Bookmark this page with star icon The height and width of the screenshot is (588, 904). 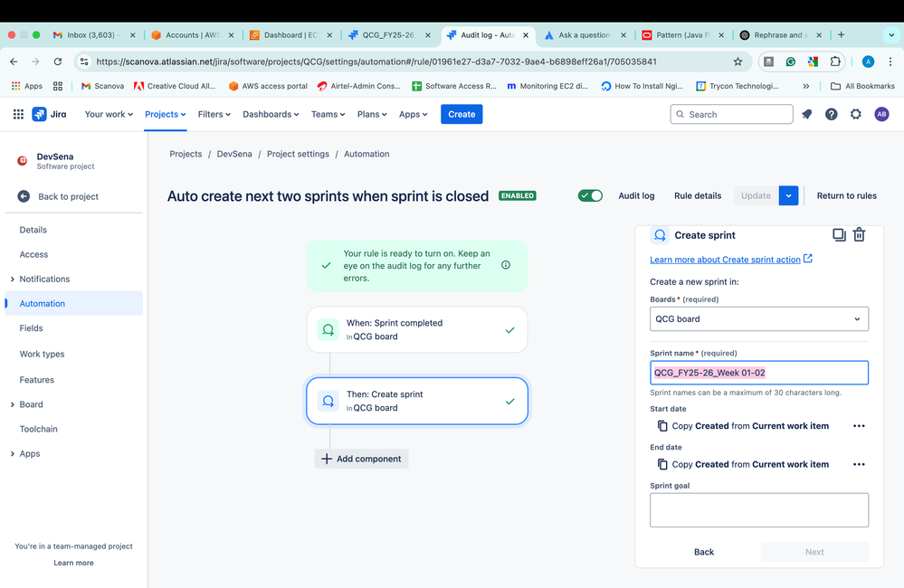click(737, 62)
